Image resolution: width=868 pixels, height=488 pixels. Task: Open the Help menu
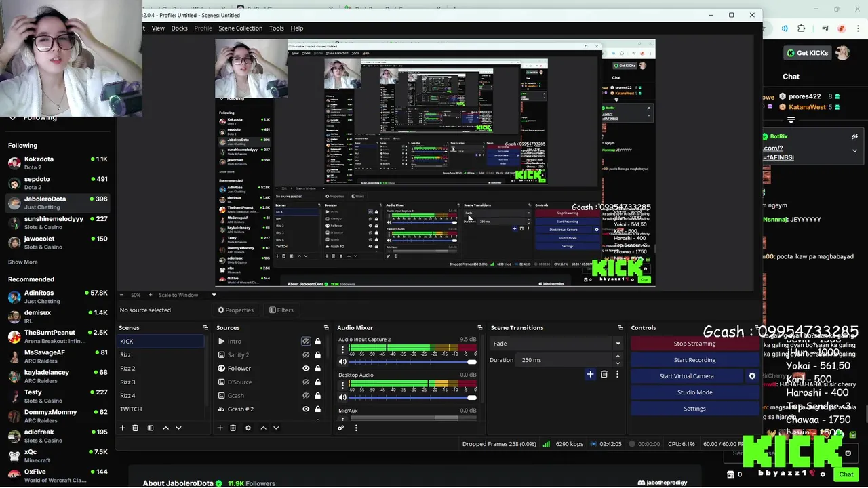tap(296, 28)
